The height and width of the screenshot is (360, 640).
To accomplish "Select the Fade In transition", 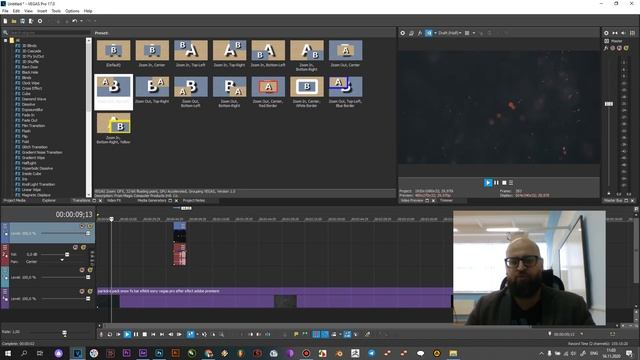I will click(x=28, y=115).
